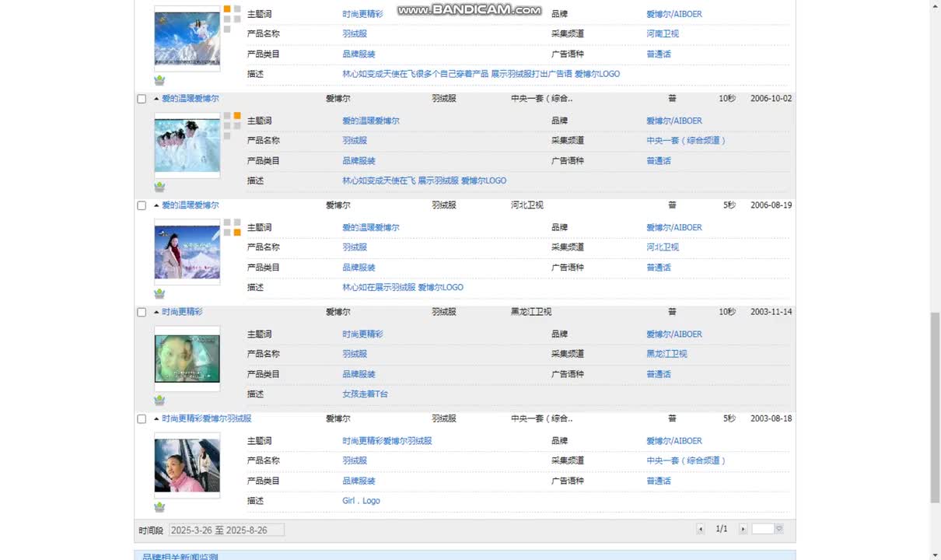Open the 爱的温暖爱博尔 title link dated 2006-10-02
Image resolution: width=941 pixels, height=560 pixels.
tap(191, 99)
